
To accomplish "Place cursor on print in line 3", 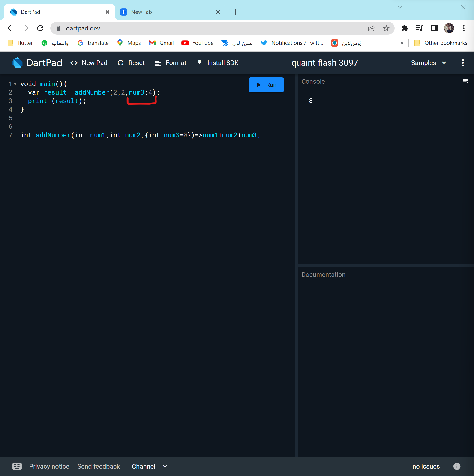I will (x=37, y=101).
